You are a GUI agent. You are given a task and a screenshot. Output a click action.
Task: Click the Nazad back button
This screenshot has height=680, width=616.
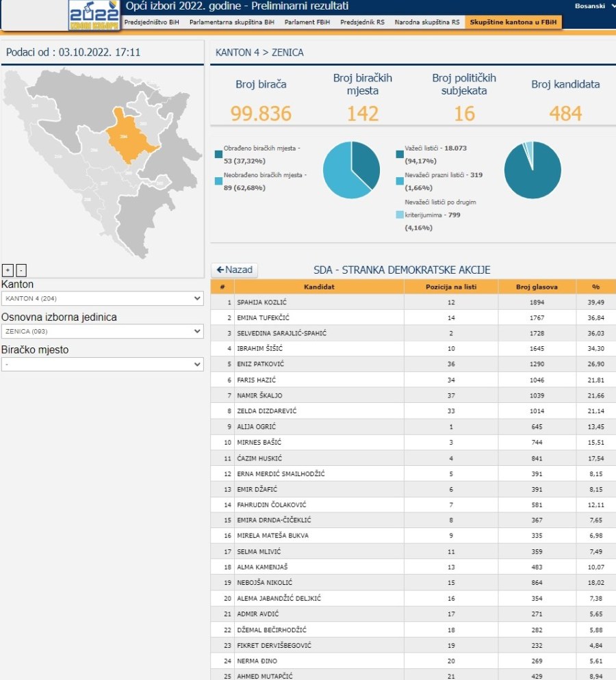click(x=235, y=270)
